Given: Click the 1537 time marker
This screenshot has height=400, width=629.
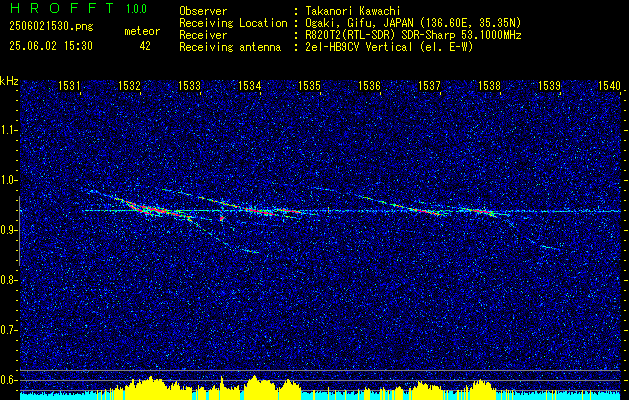Looking at the screenshot, I should click(x=429, y=85).
